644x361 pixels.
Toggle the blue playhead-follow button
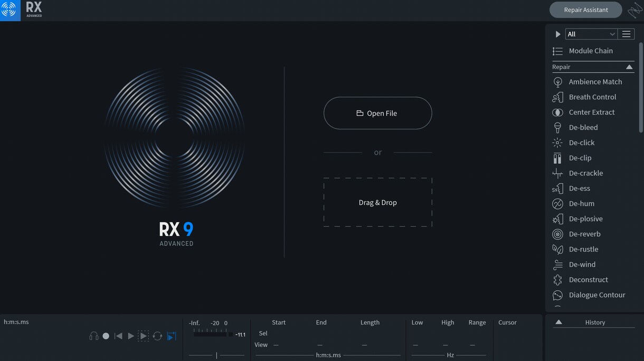click(x=172, y=336)
